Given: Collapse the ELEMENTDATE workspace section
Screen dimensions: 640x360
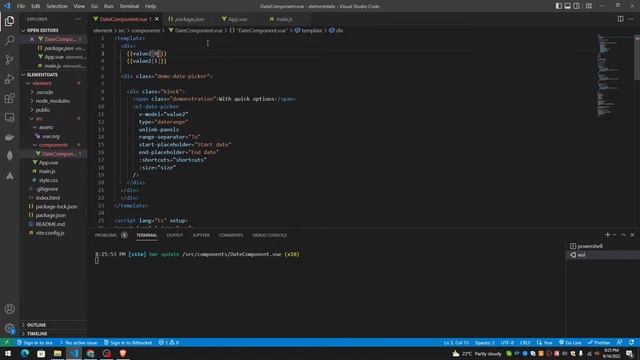Looking at the screenshot, I should pos(53,75).
